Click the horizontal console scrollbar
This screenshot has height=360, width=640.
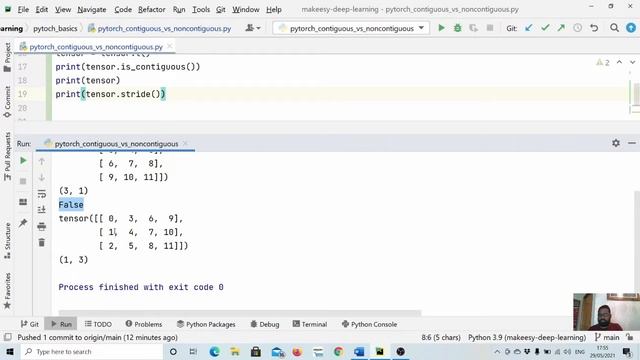click(240, 313)
